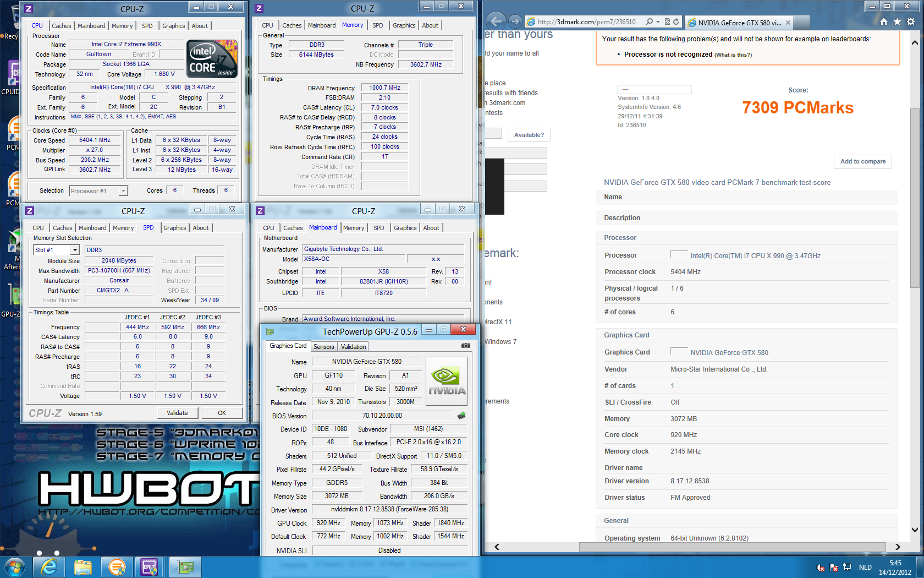924x578 pixels.
Task: Click the GPU-Z graphics card taskbar icon
Action: tap(185, 567)
